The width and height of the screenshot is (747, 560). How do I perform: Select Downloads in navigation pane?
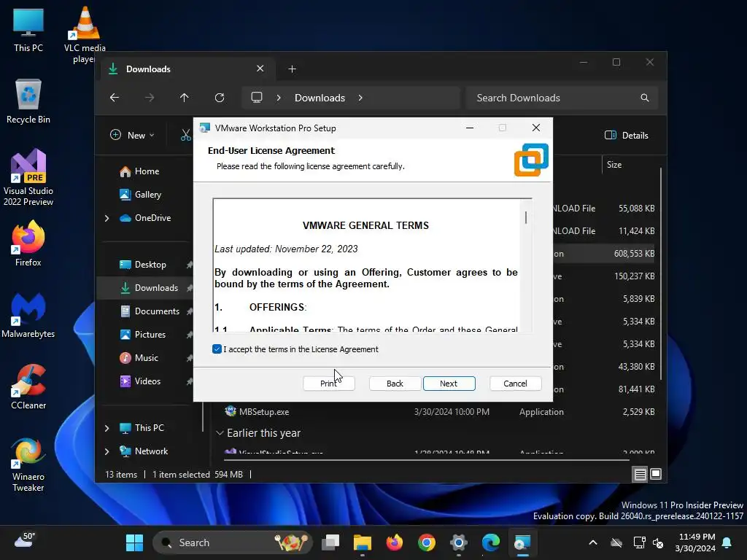[156, 287]
